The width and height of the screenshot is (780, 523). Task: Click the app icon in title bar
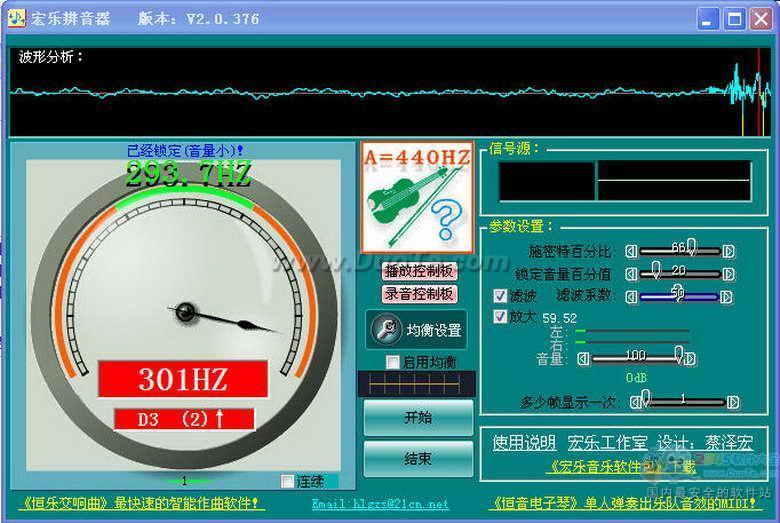pos(16,18)
